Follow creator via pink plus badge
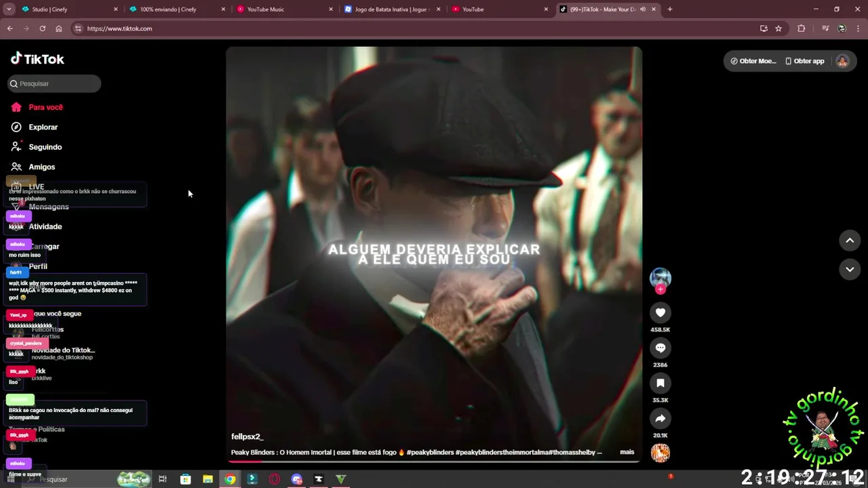Image resolution: width=868 pixels, height=488 pixels. pos(660,289)
